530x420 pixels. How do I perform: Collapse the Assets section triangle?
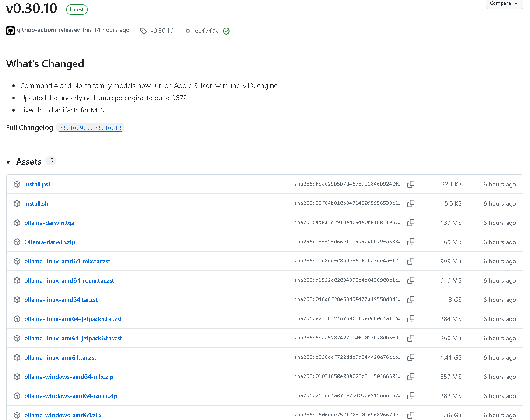click(x=8, y=162)
